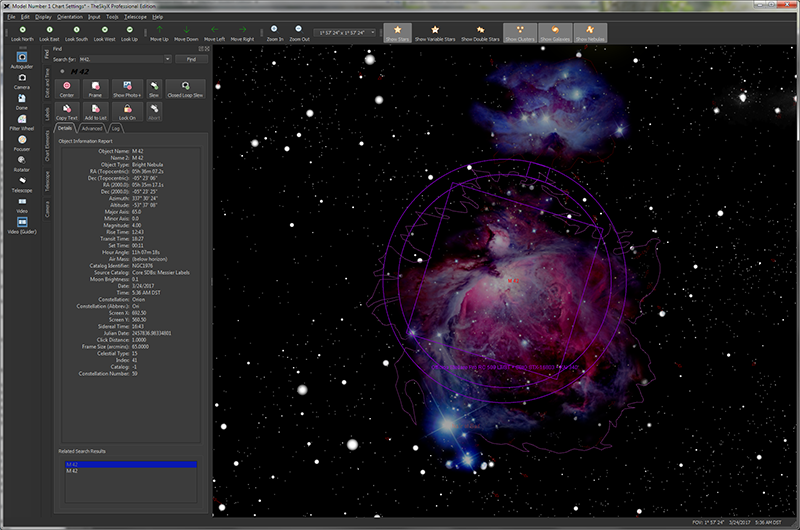Image resolution: width=800 pixels, height=530 pixels.
Task: Open the Camera panel in sidebar
Action: point(22,81)
